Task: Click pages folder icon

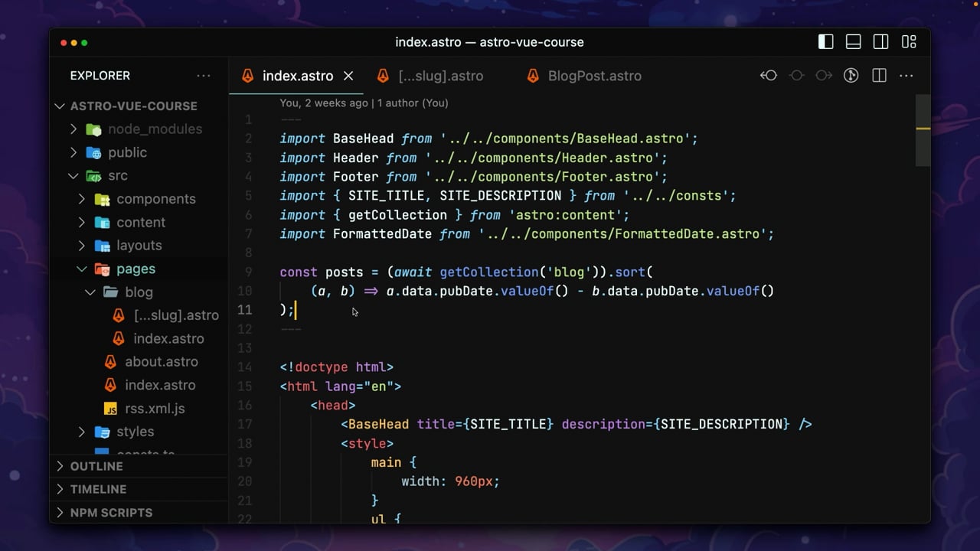Action: pyautogui.click(x=102, y=269)
